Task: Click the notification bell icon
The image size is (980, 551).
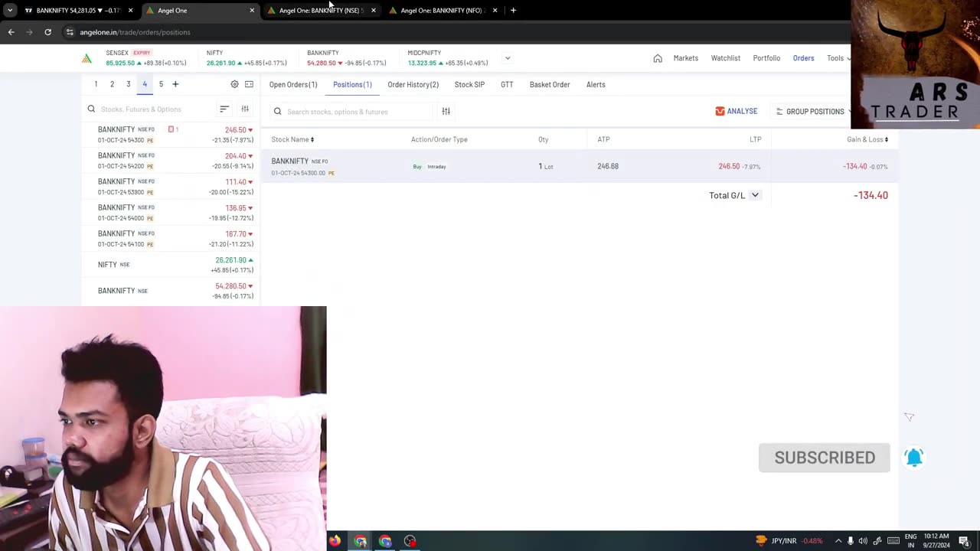Action: tap(913, 458)
